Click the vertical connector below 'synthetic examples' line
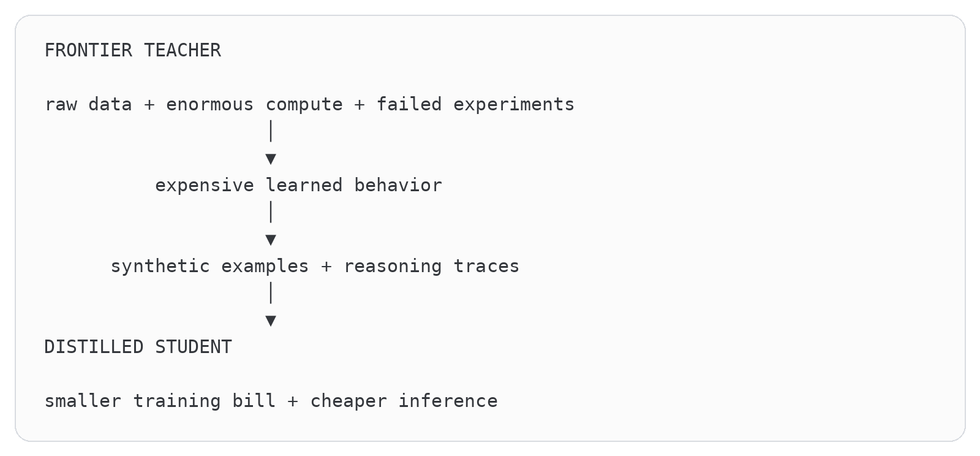This screenshot has width=980, height=456. (271, 293)
